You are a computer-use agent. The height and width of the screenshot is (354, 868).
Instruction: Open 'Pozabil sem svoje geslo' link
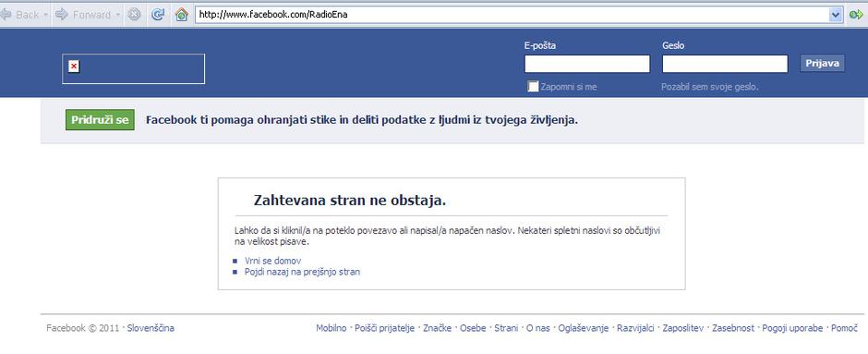pos(710,87)
